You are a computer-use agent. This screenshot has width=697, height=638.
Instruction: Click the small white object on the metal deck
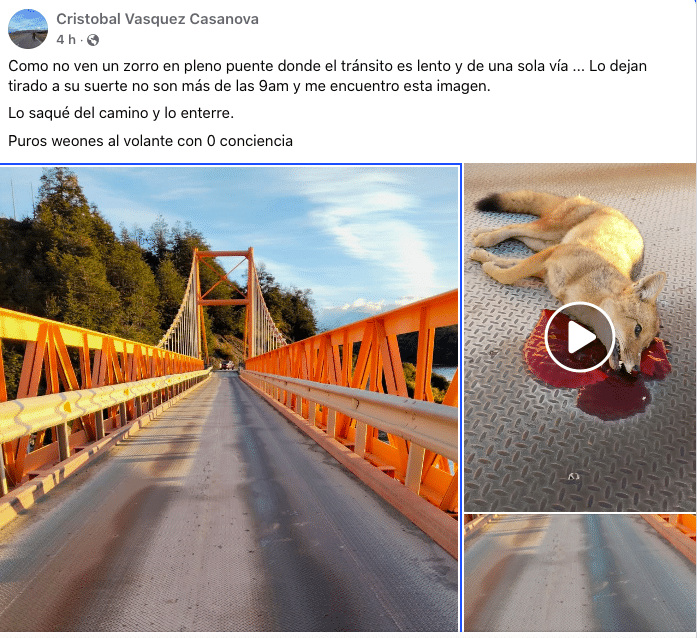[x=573, y=477]
